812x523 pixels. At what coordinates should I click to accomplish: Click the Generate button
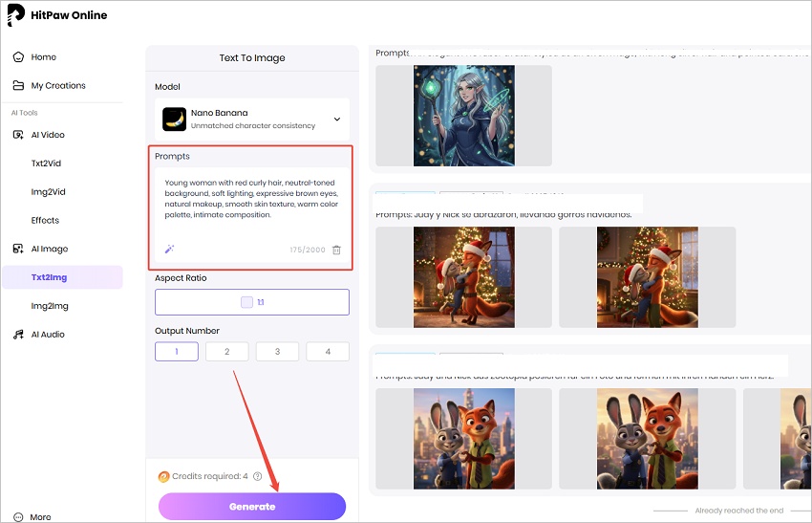(x=252, y=507)
